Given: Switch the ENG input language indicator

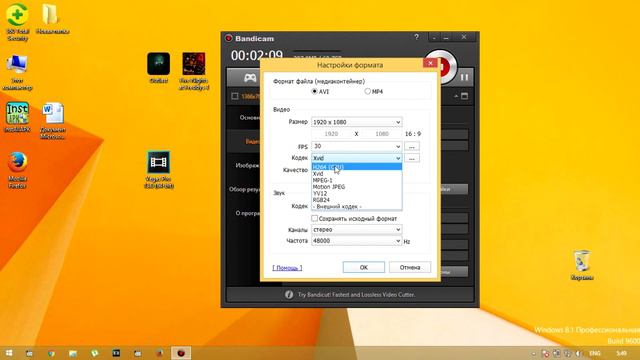Looking at the screenshot, I should tap(595, 353).
